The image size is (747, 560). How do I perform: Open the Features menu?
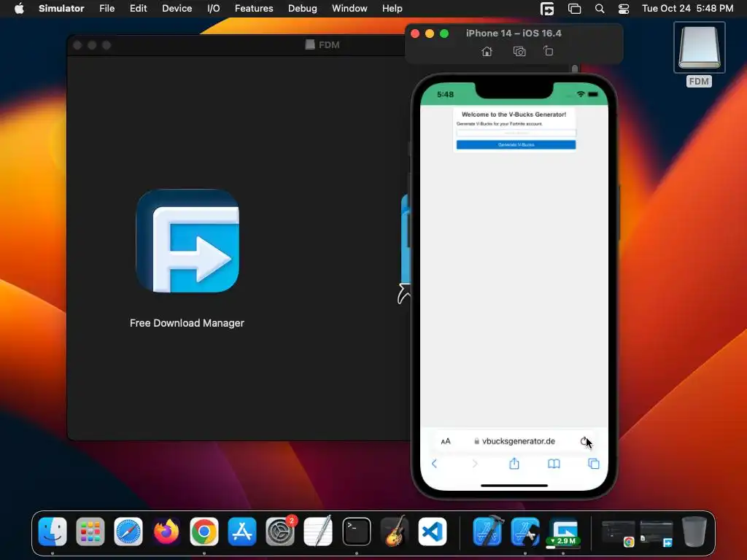tap(254, 9)
